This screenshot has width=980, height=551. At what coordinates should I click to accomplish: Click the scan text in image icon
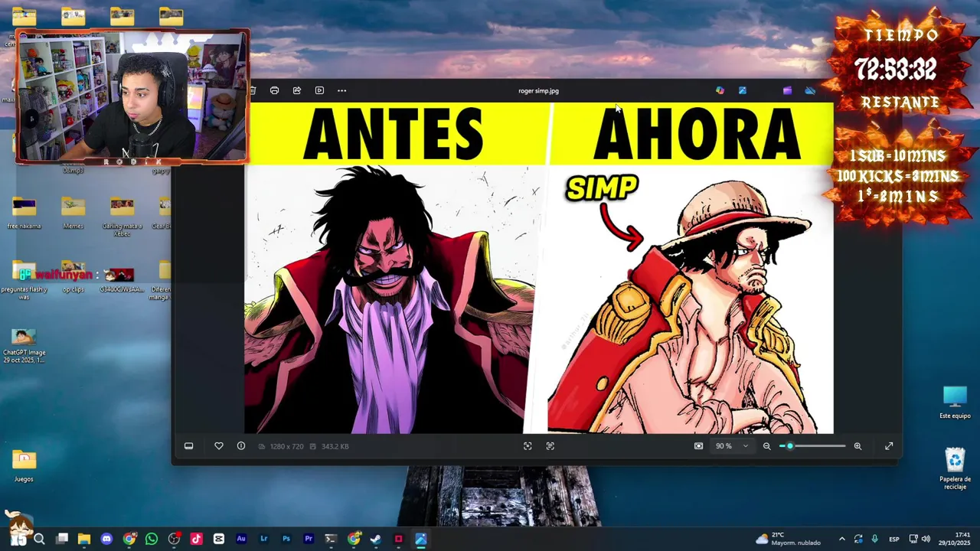(550, 446)
